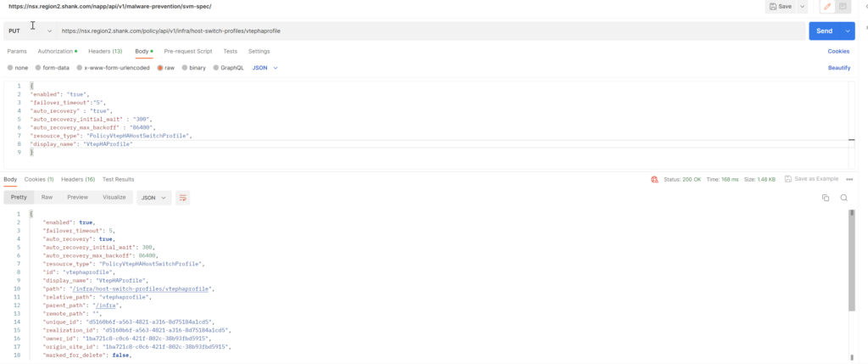Select the none body type radio

10,67
